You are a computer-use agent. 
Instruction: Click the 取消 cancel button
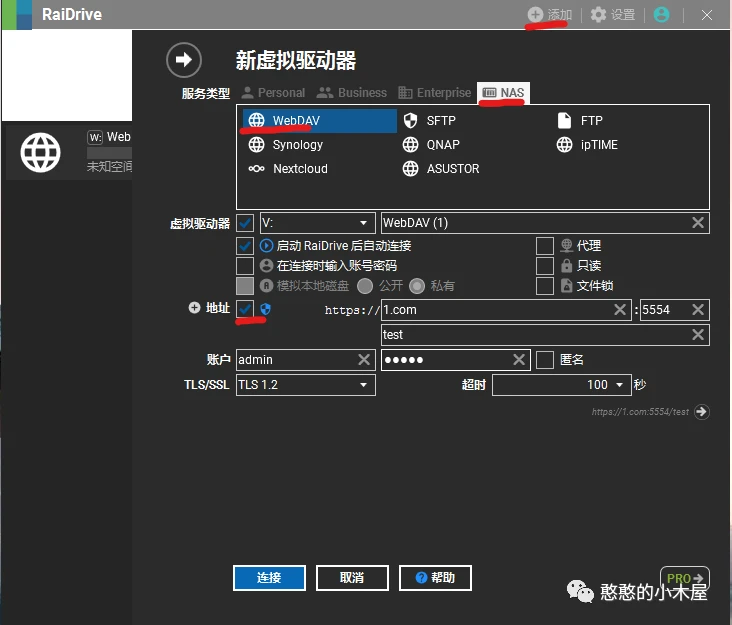coord(352,578)
